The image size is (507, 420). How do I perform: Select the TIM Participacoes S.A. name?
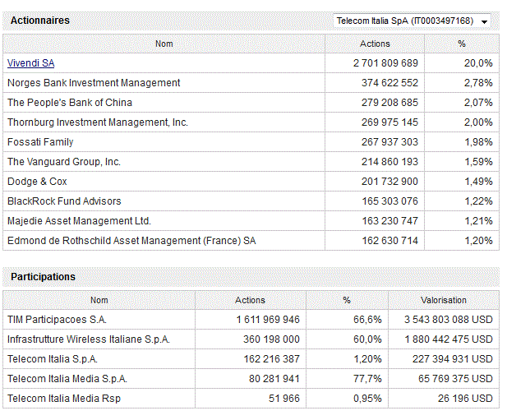(x=57, y=320)
